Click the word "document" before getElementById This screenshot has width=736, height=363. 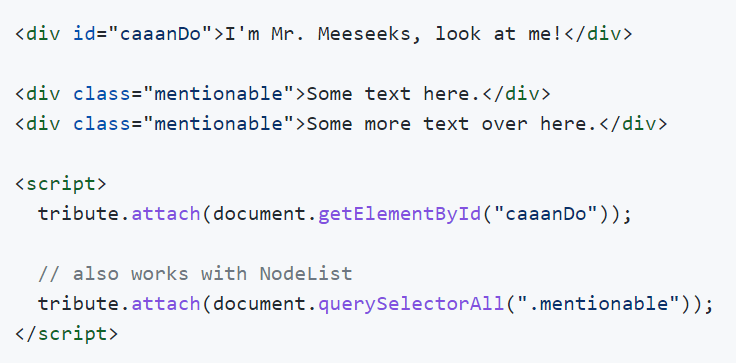pyautogui.click(x=259, y=214)
